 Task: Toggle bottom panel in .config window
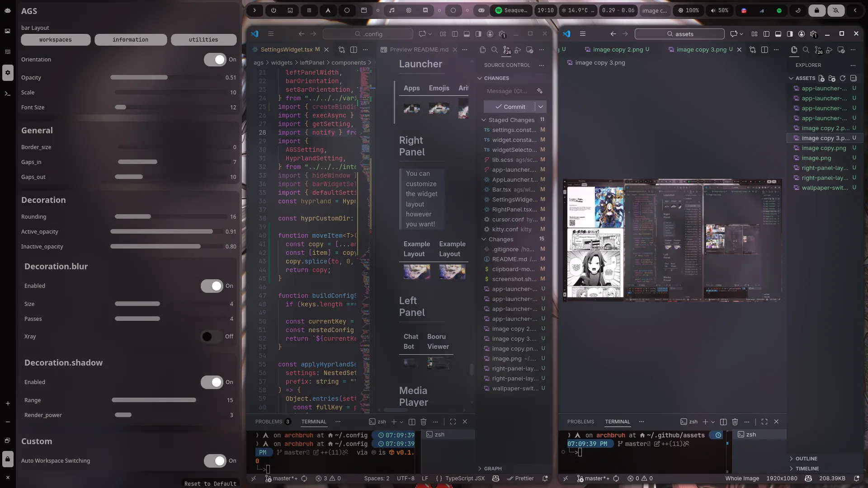(x=467, y=34)
